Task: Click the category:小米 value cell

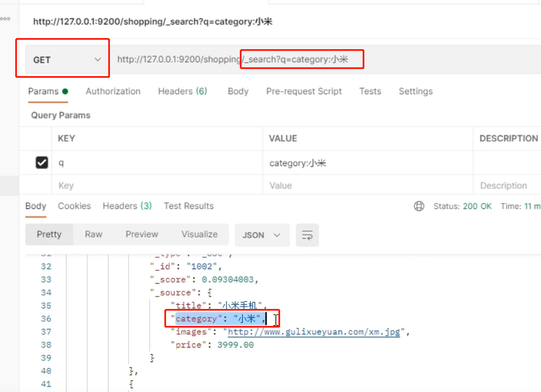Action: pyautogui.click(x=368, y=163)
